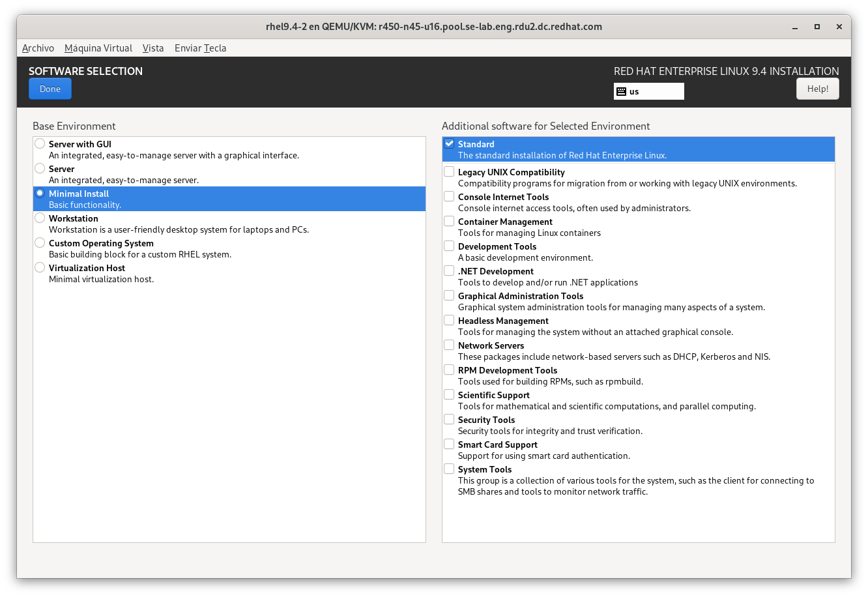
Task: Check Headless Management option
Action: click(x=449, y=320)
